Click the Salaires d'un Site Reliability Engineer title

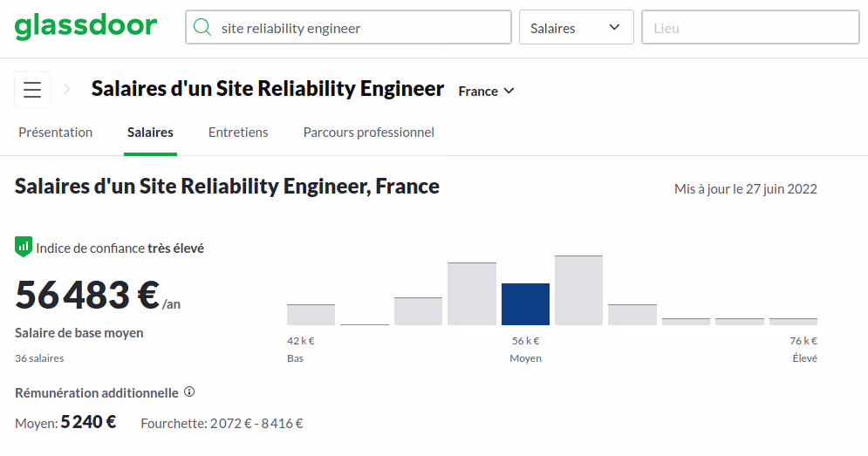pos(268,89)
